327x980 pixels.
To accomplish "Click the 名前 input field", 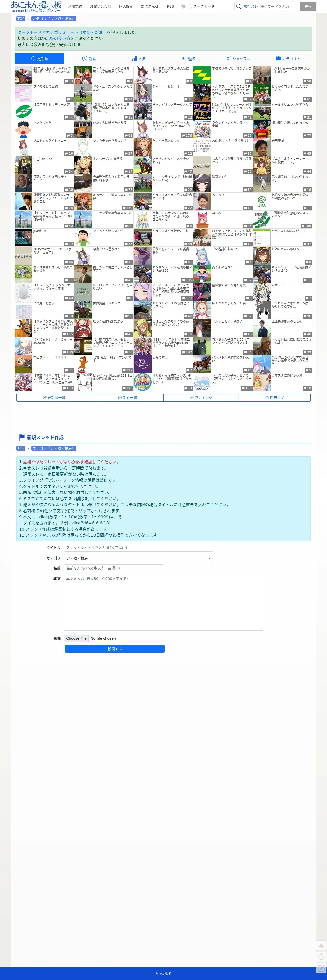I will tap(114, 568).
